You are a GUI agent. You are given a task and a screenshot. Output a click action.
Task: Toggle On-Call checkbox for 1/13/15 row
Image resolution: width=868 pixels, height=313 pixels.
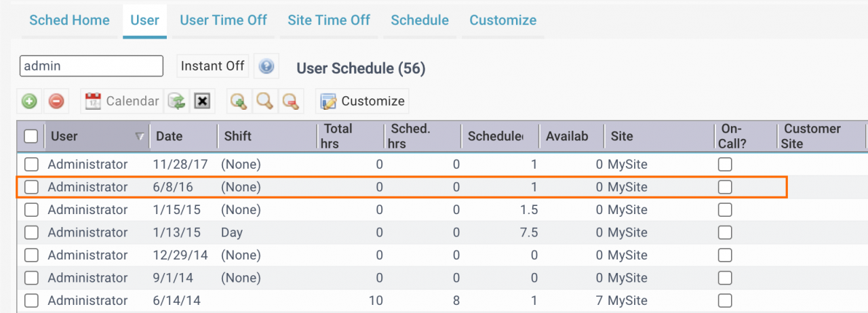tap(725, 232)
